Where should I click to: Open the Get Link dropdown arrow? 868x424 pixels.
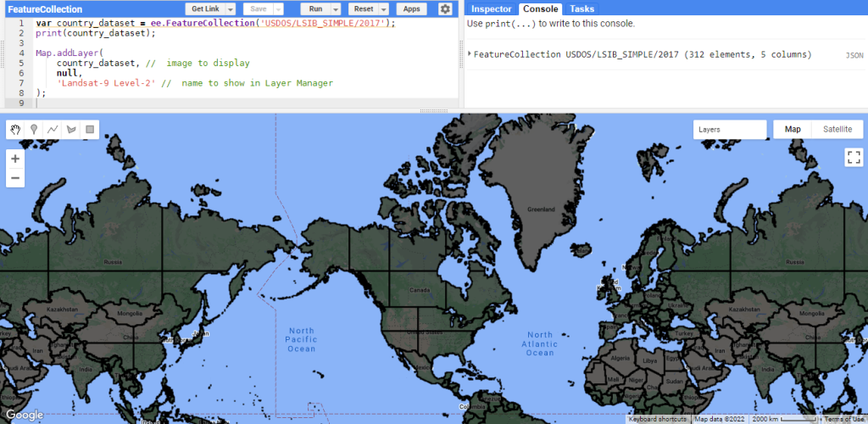(x=230, y=9)
